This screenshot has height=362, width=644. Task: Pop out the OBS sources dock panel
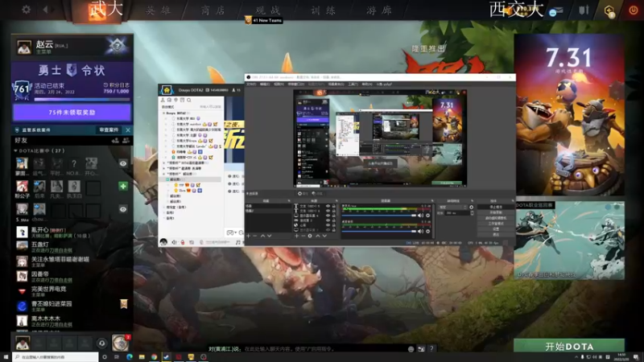click(x=337, y=200)
